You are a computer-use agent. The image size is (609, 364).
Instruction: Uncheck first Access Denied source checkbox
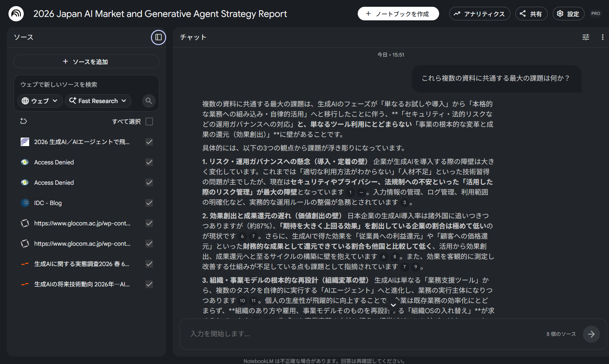[x=149, y=162]
